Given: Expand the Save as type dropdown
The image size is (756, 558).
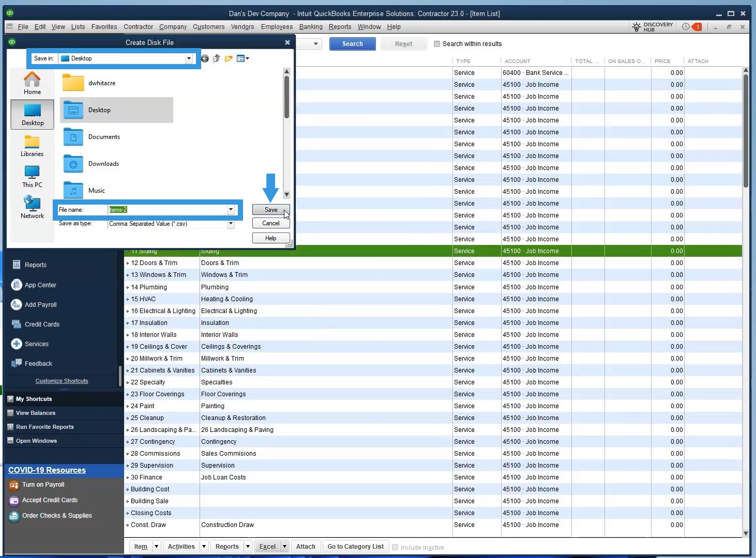Looking at the screenshot, I should coord(231,224).
